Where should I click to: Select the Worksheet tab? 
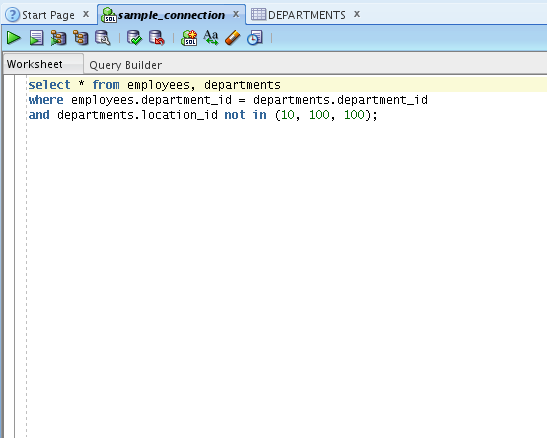[x=35, y=64]
